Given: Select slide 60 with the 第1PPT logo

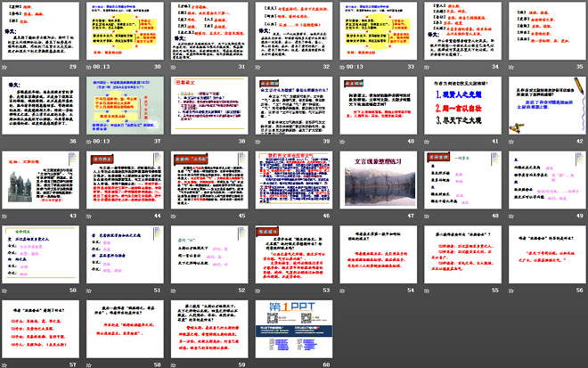Looking at the screenshot, I should coord(290,331).
